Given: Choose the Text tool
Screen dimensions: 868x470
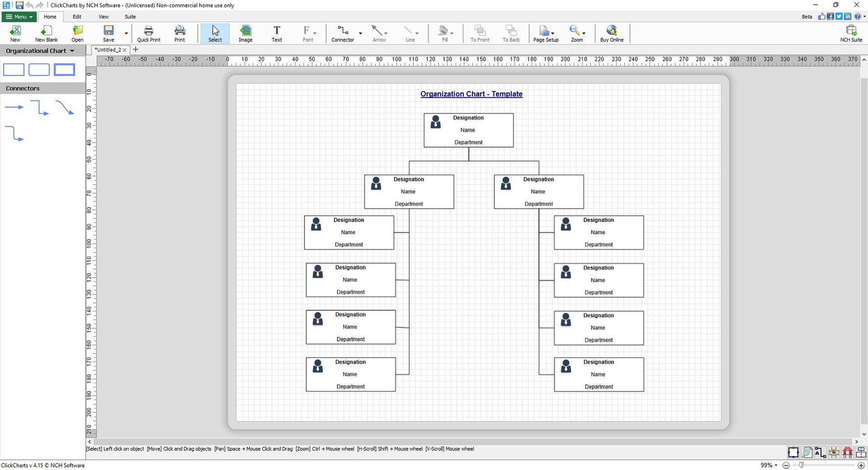Looking at the screenshot, I should (277, 33).
